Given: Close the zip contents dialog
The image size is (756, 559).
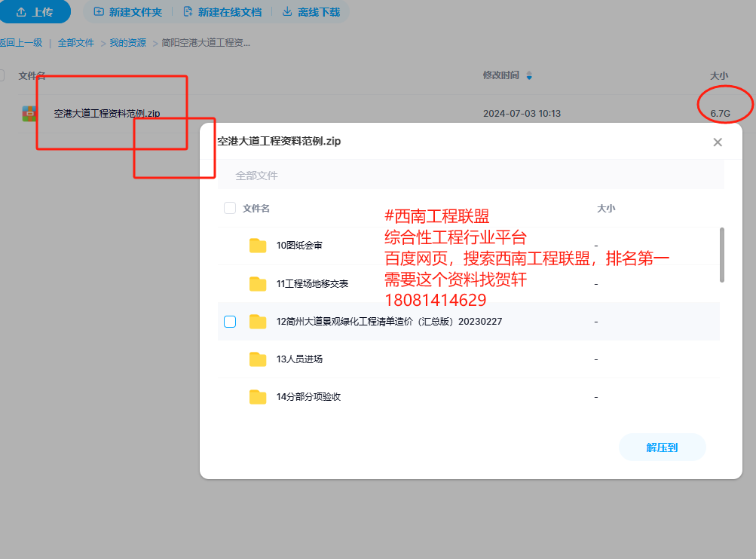Looking at the screenshot, I should [717, 142].
